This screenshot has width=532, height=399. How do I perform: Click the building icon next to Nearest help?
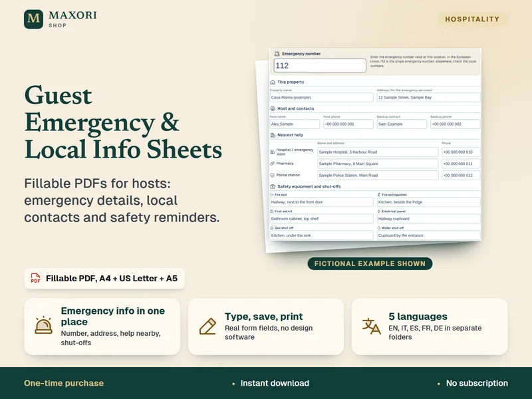coord(273,135)
